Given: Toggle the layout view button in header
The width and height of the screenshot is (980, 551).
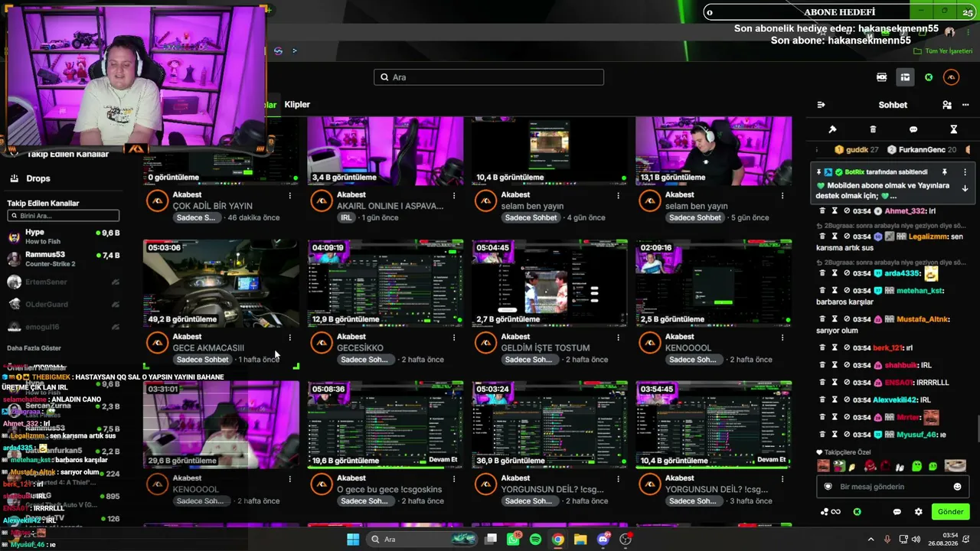Looking at the screenshot, I should 905,77.
